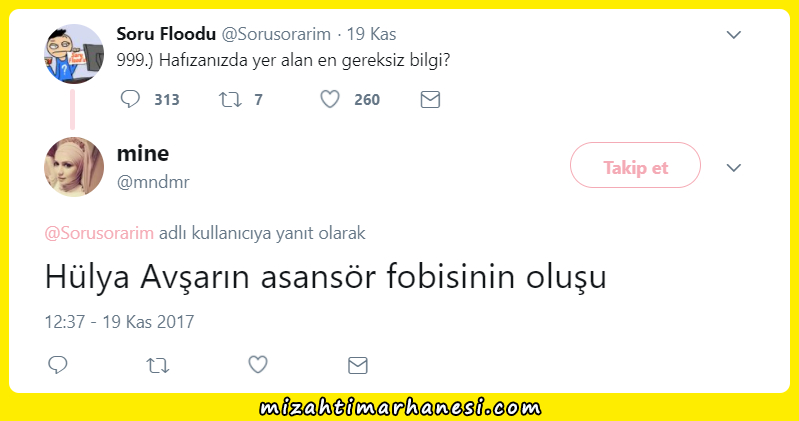Reply to mine's tweet using bubble icon
This screenshot has width=799, height=421.
(x=58, y=365)
